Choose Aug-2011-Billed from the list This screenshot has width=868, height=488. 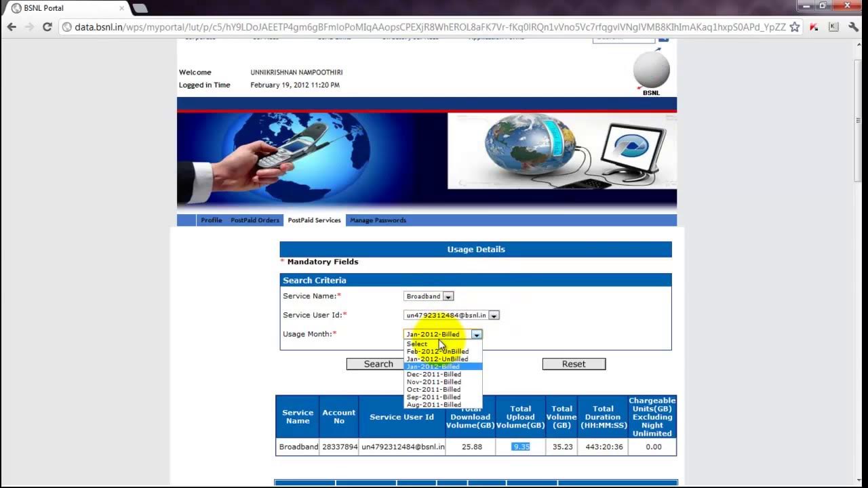click(443, 405)
